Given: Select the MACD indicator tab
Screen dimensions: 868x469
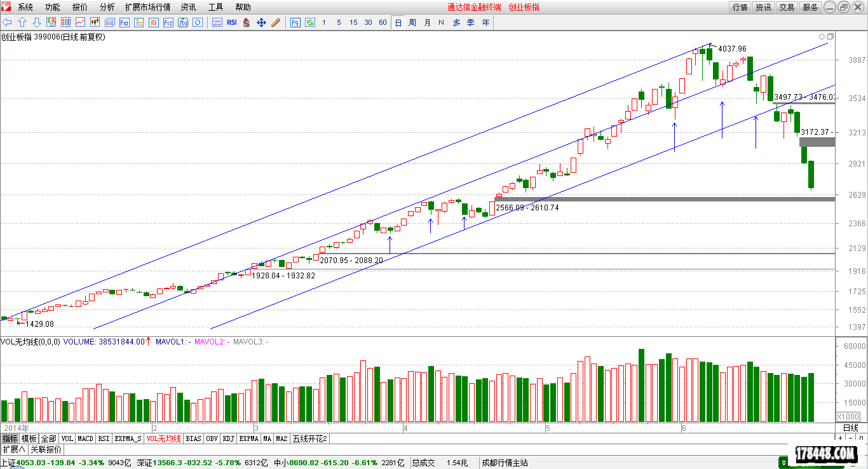Looking at the screenshot, I should 85,438.
